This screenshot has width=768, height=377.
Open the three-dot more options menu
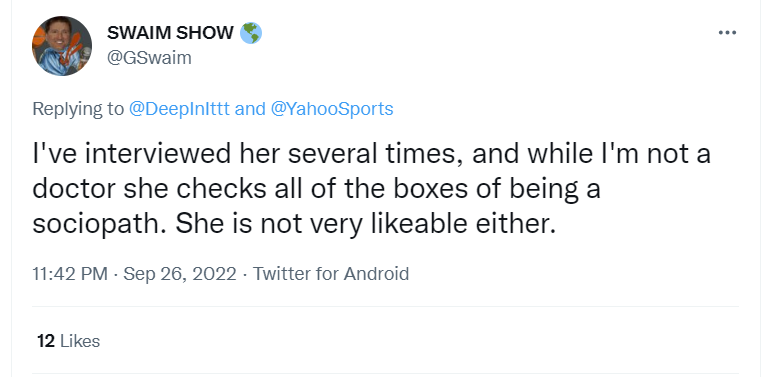tap(727, 33)
